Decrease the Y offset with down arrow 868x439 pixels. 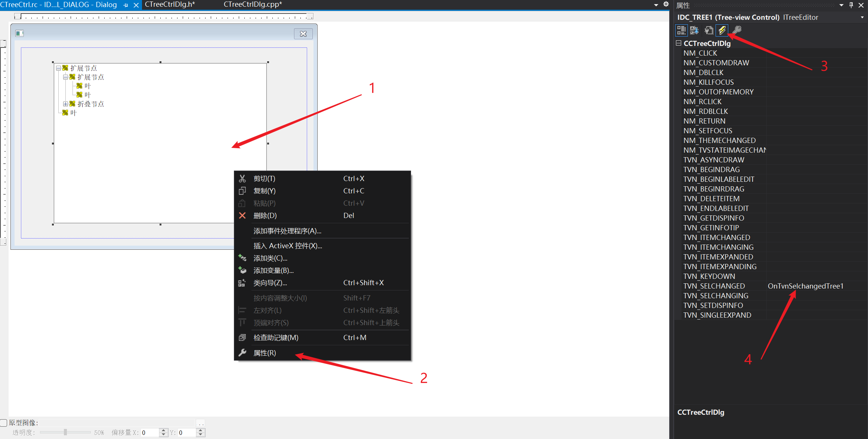[x=201, y=435]
